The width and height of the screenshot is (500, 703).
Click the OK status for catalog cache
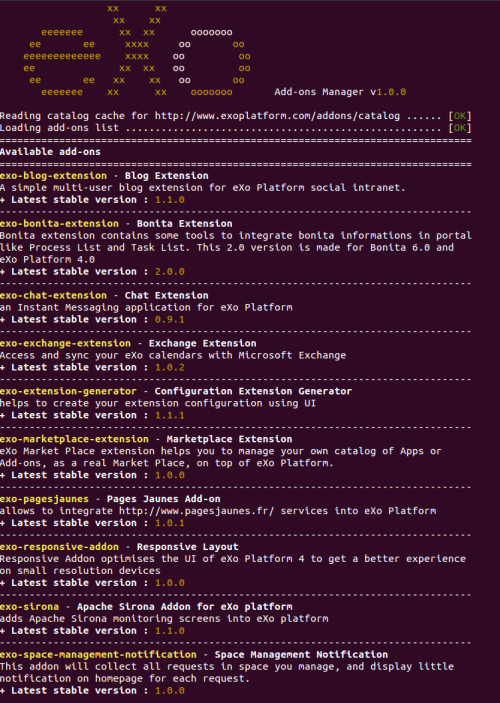tap(460, 116)
